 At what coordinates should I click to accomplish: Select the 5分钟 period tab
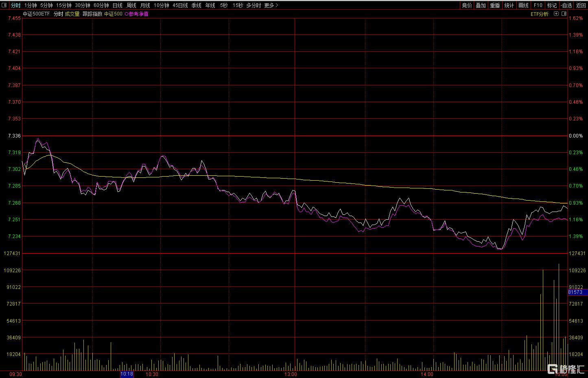tap(46, 5)
